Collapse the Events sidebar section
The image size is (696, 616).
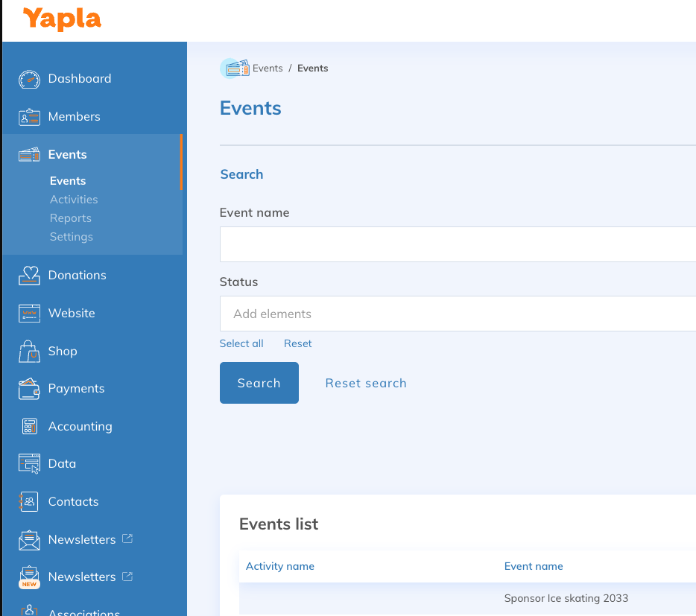click(68, 154)
